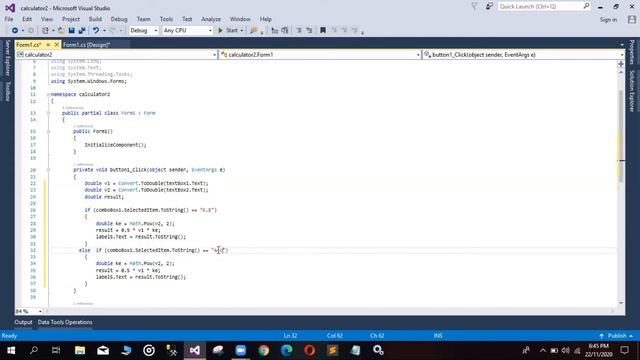Click the INS indicator in the status bar
The height and width of the screenshot is (360, 640).
[x=438, y=336]
